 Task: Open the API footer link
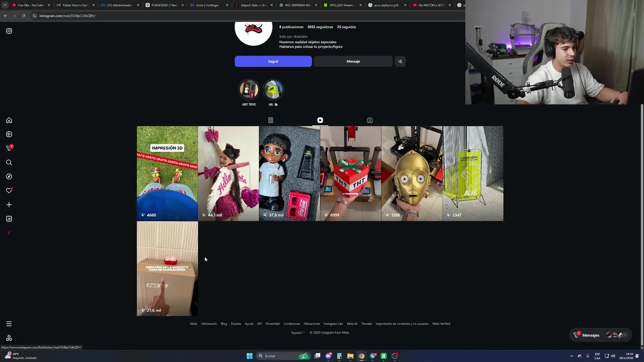pos(260,324)
